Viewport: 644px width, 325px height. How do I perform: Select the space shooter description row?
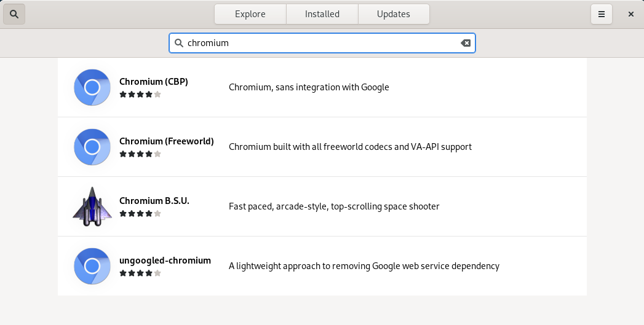(334, 206)
